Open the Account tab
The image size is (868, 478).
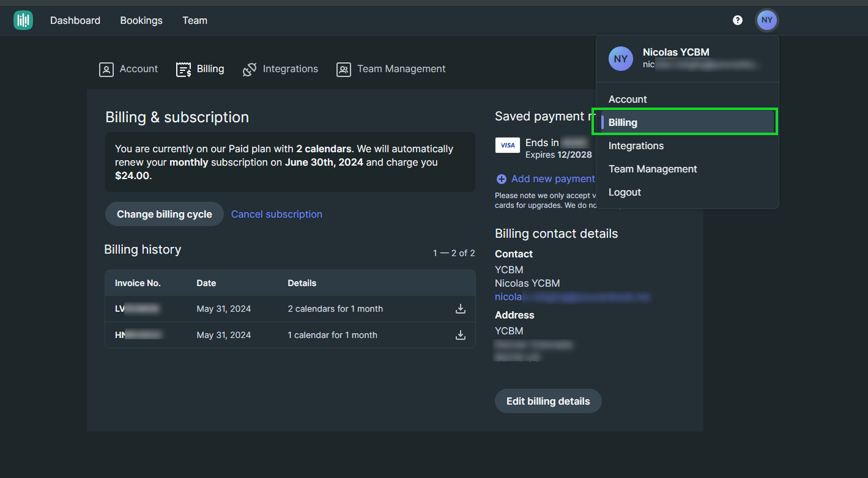tap(128, 69)
